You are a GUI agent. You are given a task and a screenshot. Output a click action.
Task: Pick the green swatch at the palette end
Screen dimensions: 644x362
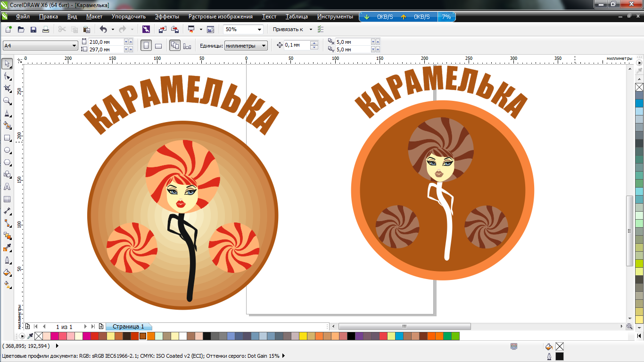pos(455,336)
